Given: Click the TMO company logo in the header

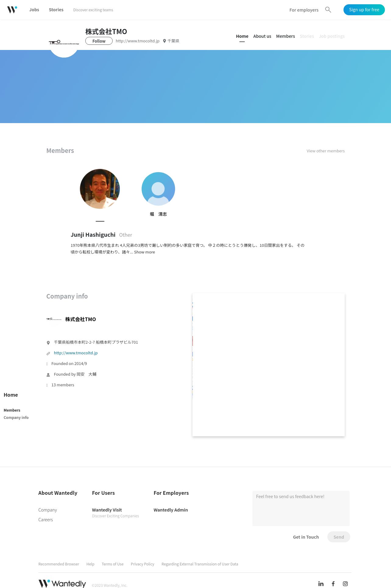Looking at the screenshot, I should click(x=64, y=42).
